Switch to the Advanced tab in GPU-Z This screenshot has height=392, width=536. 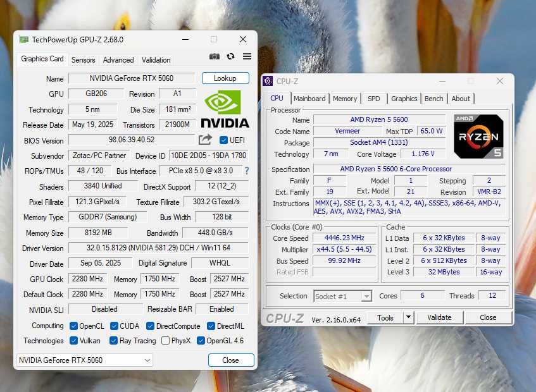[118, 60]
